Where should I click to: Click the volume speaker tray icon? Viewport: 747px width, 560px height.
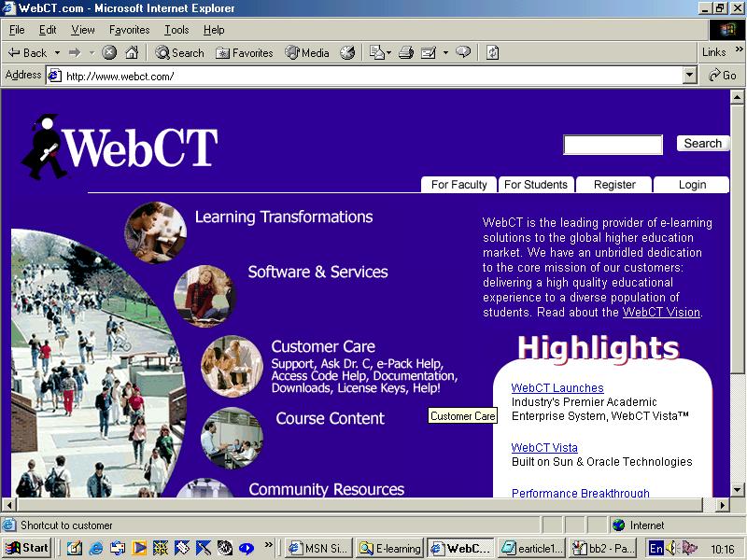pos(672,549)
